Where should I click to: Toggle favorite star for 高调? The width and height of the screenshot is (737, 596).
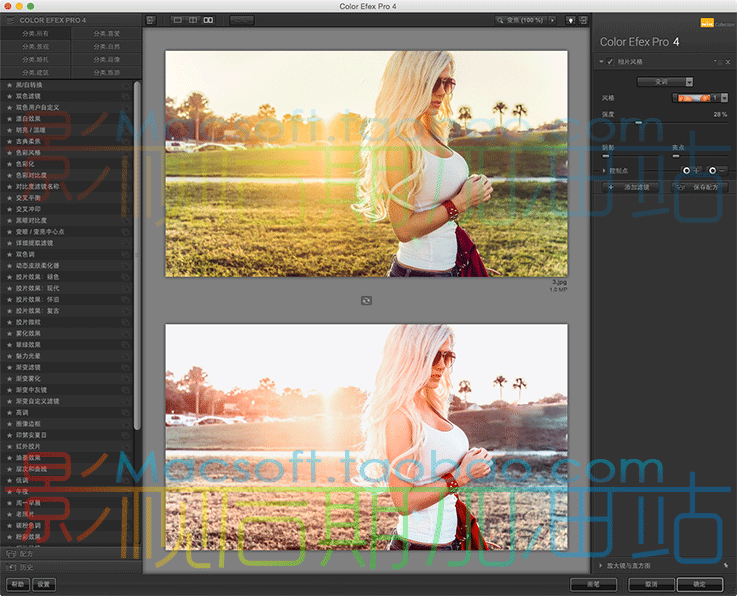9,413
